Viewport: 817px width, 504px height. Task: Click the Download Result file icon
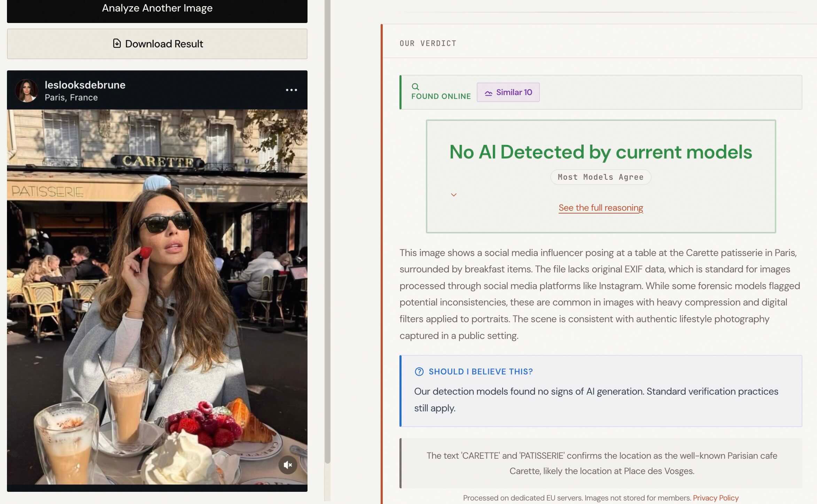(117, 43)
